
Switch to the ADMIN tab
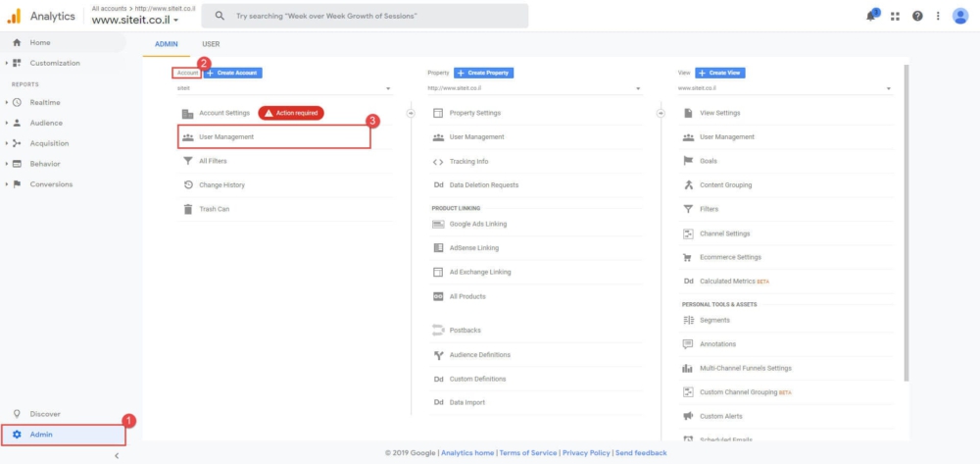coord(167,44)
